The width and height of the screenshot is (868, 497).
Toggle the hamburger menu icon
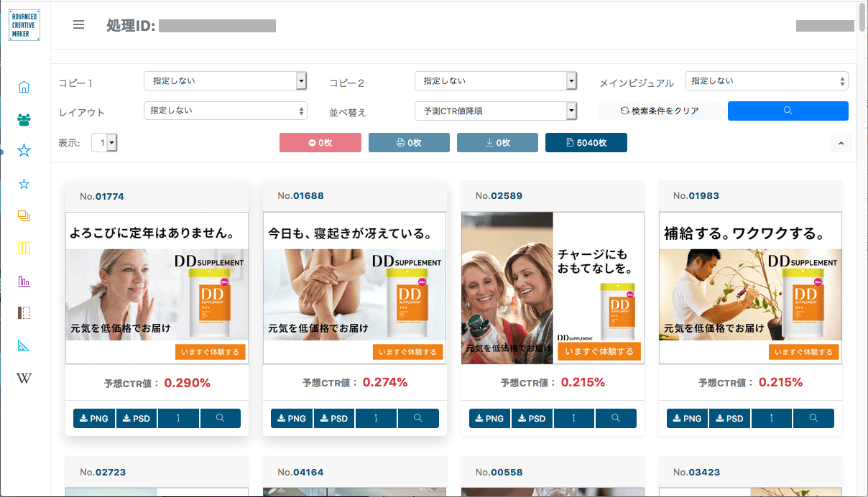79,25
